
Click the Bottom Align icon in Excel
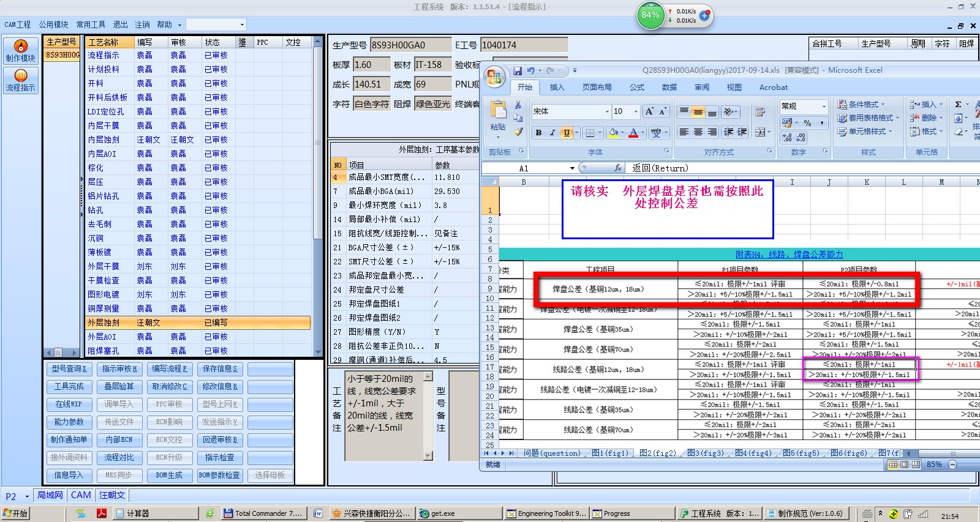point(712,112)
